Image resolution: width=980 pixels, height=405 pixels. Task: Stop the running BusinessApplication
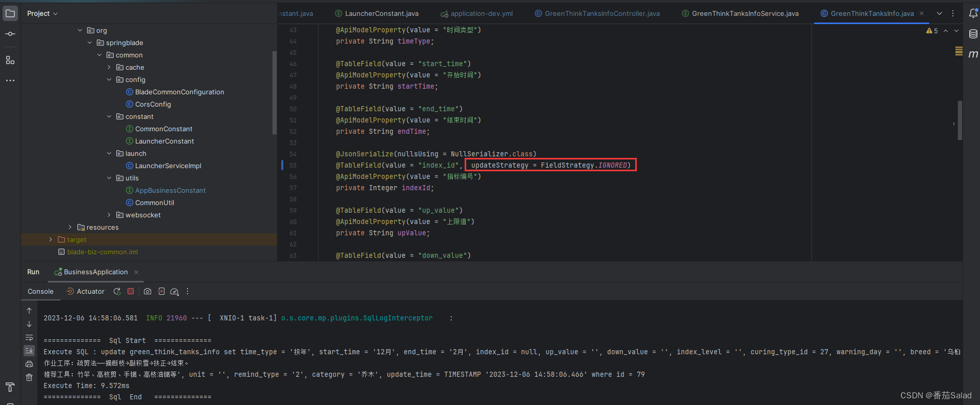point(131,291)
